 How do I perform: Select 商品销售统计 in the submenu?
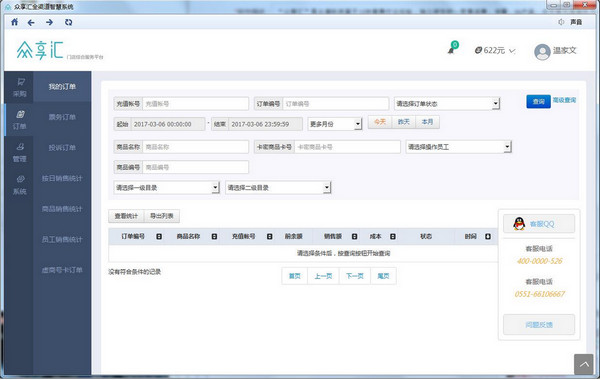pos(62,209)
